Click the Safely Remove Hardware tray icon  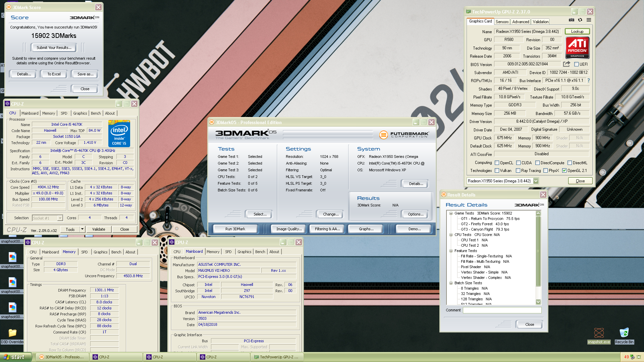[x=632, y=357]
